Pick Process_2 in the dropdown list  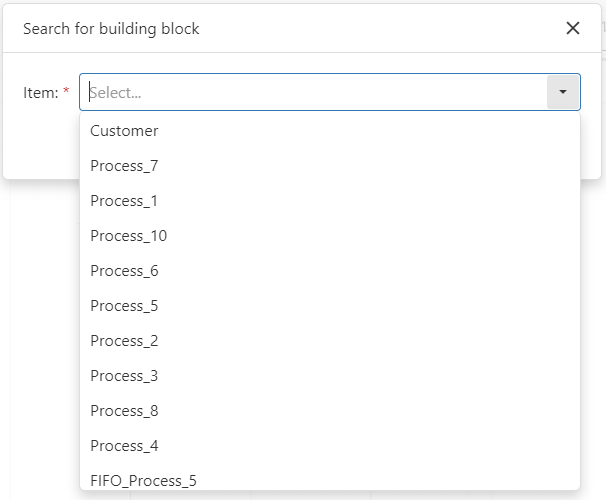(124, 341)
